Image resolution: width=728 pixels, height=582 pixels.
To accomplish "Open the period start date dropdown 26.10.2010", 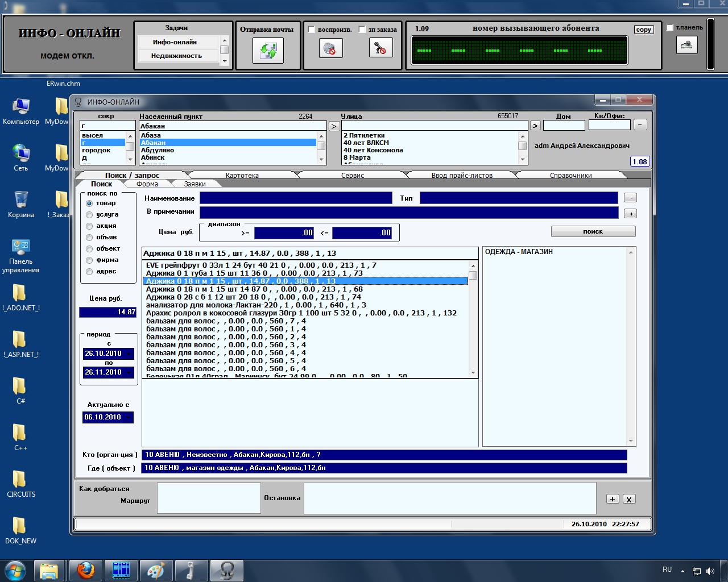I will point(130,354).
